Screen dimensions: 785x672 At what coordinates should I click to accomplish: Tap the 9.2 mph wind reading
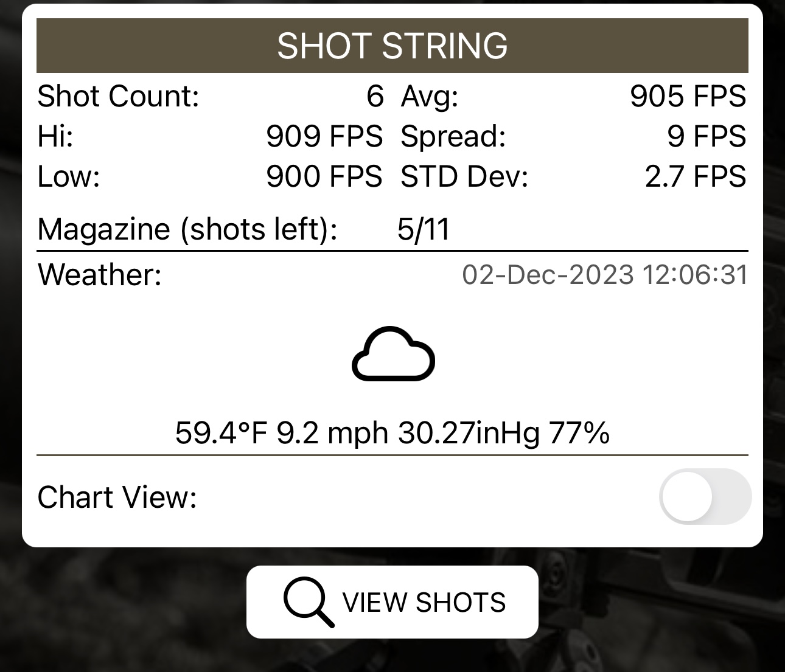(x=332, y=433)
